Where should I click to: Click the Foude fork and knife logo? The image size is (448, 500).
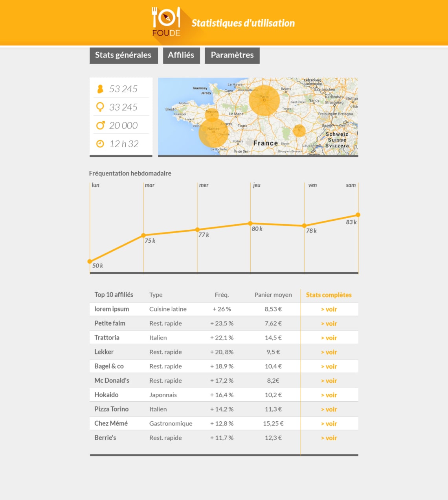166,22
